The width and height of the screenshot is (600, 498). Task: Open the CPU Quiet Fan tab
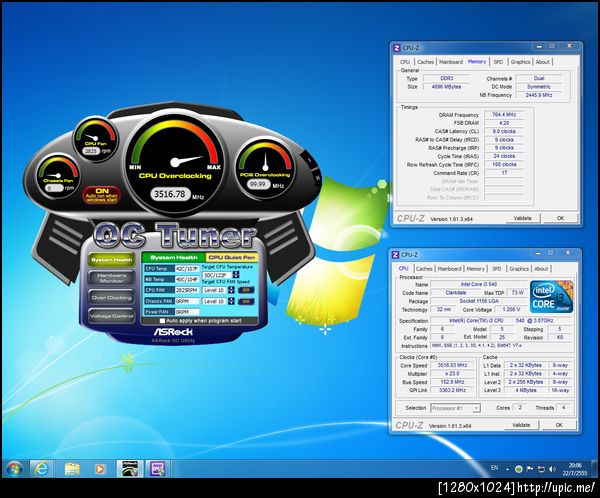pyautogui.click(x=233, y=257)
